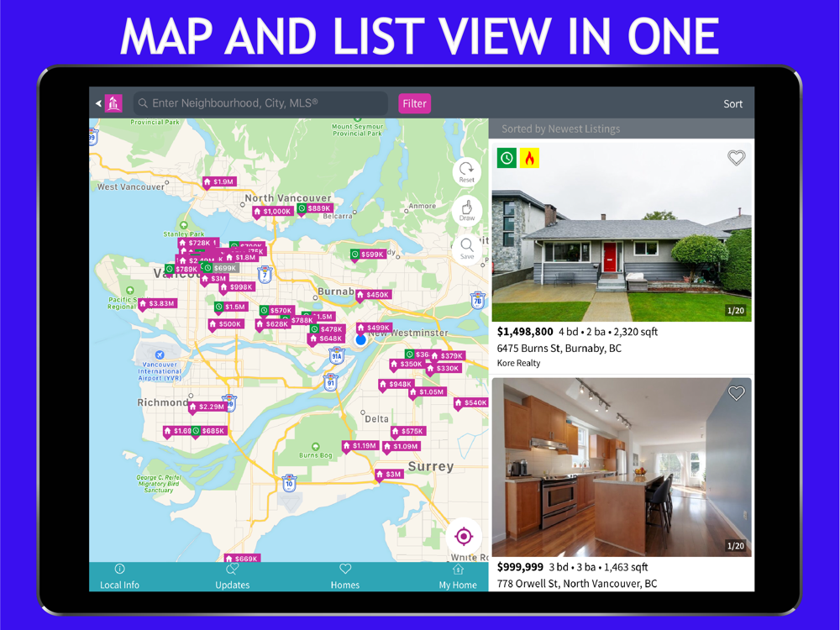The width and height of the screenshot is (840, 630).
Task: Select the $478K map pin
Action: (327, 329)
